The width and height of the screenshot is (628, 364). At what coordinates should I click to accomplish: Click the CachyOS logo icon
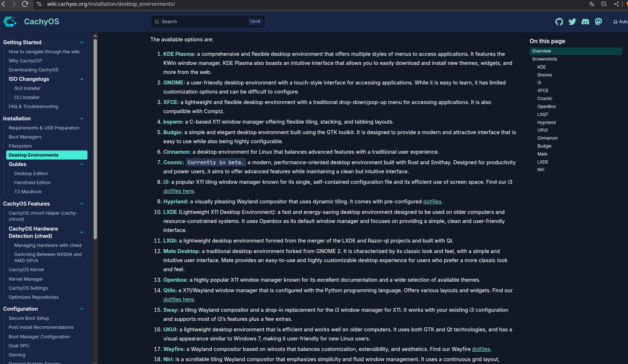click(x=10, y=22)
